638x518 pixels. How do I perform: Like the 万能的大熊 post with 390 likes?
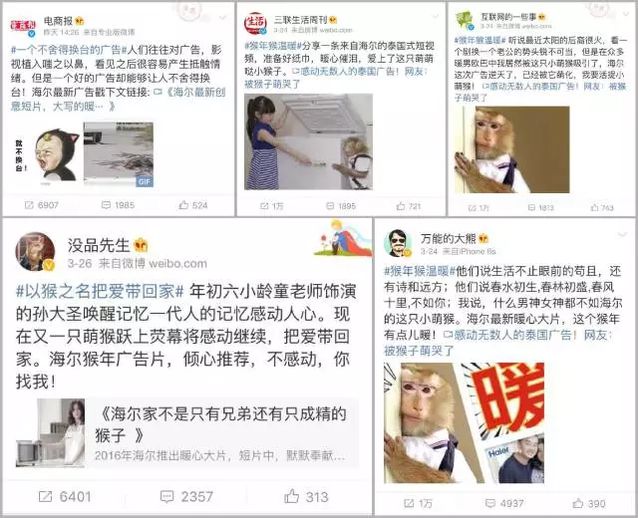[589, 503]
